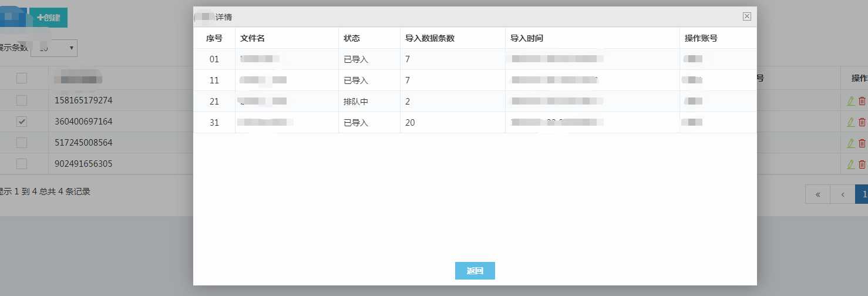Screen dimensions: 868x296
Task: Click the edit pencil icon in the third row
Action: pos(850,143)
